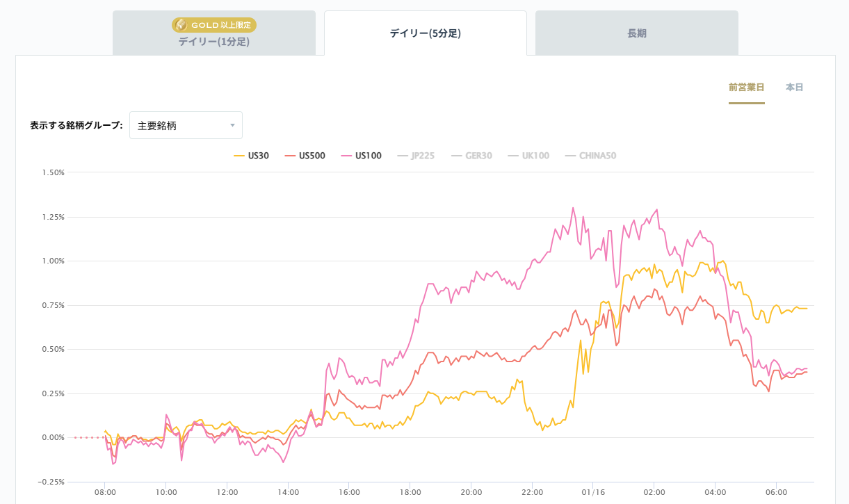Image resolution: width=849 pixels, height=504 pixels.
Task: Toggle US100 legend entry
Action: 361,156
